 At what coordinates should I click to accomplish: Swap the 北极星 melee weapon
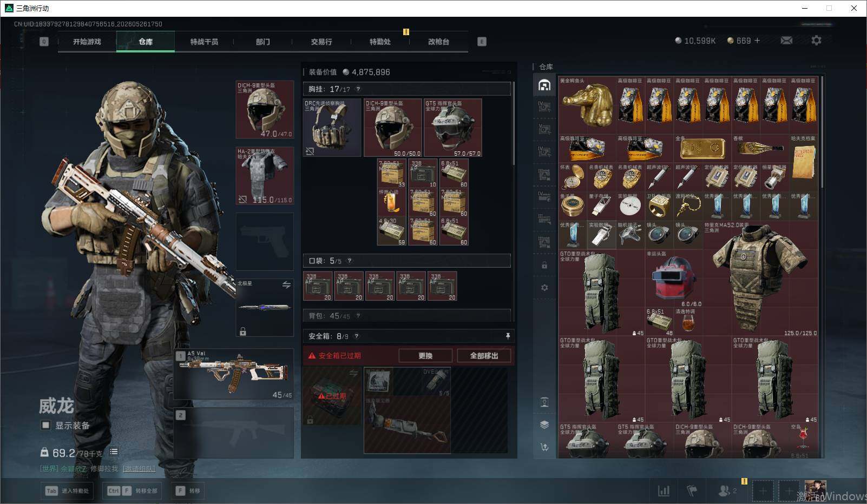click(286, 285)
